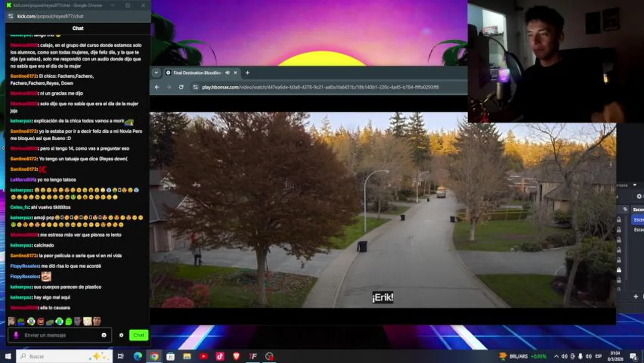The width and height of the screenshot is (644, 363).
Task: Open Microsoft Store from taskbar
Action: [x=170, y=356]
